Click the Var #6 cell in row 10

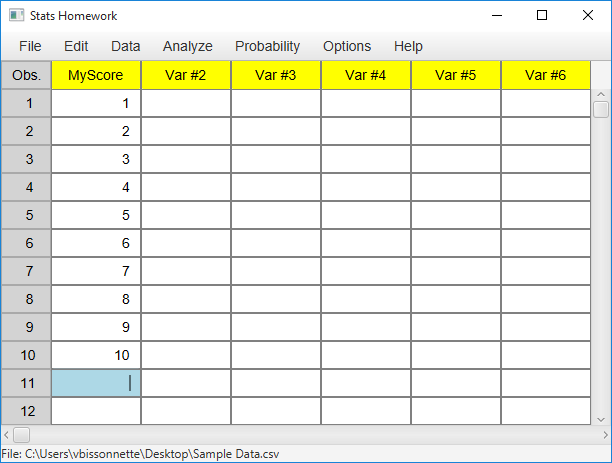pyautogui.click(x=546, y=355)
